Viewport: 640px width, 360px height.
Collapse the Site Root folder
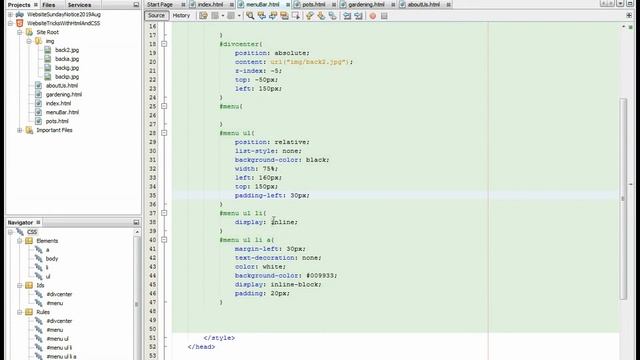20,32
